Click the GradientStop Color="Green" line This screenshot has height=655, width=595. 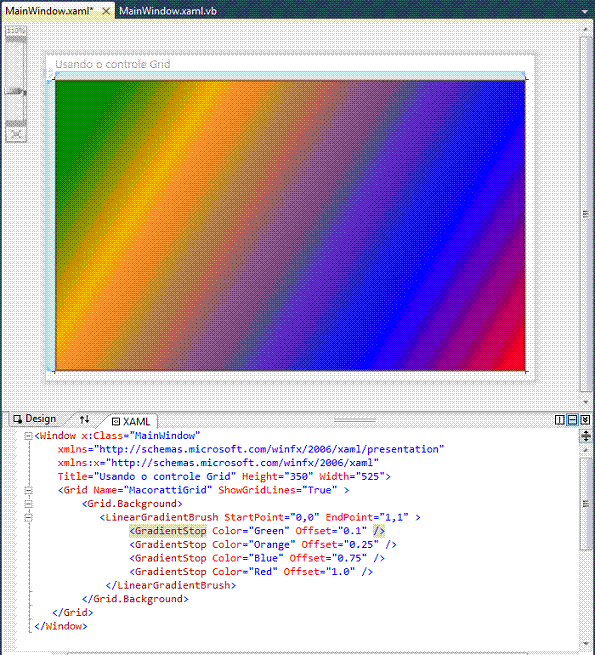point(257,531)
